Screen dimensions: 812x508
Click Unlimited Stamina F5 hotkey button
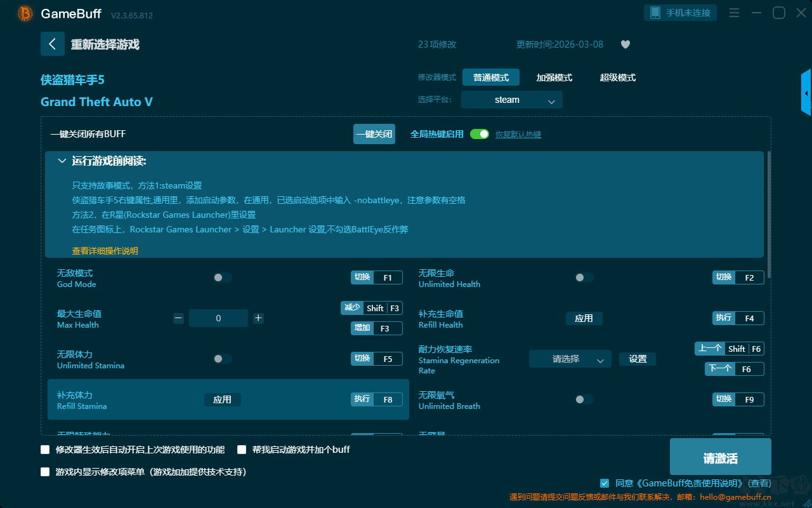point(377,359)
